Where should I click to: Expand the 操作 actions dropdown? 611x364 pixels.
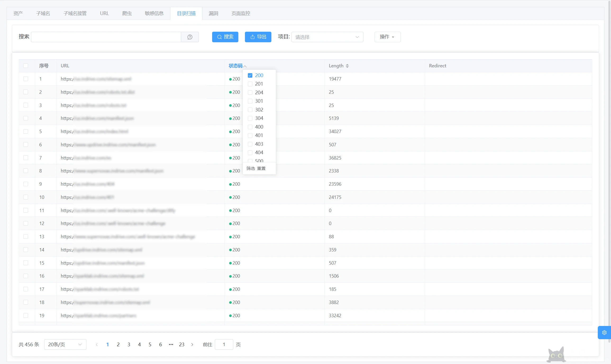click(387, 37)
